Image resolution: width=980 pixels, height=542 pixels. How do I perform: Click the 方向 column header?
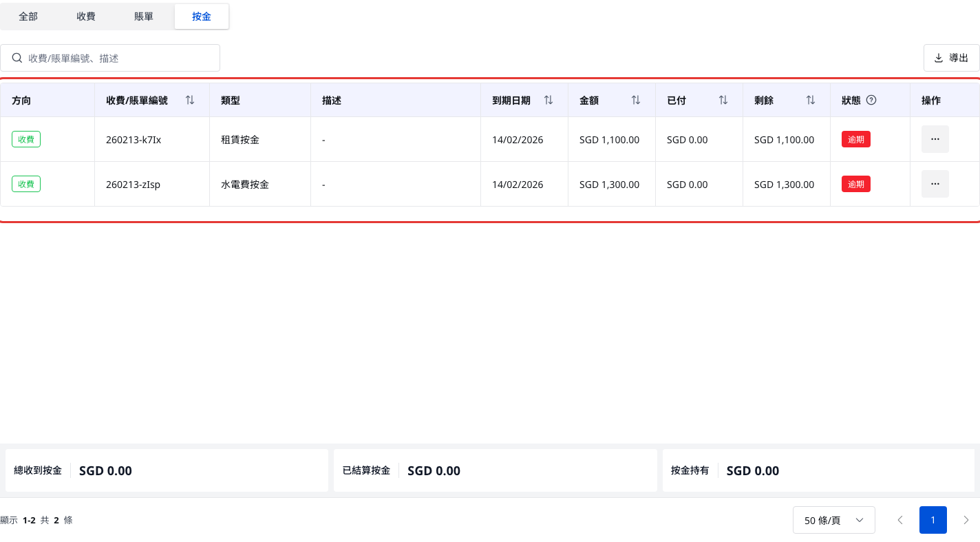pos(21,101)
